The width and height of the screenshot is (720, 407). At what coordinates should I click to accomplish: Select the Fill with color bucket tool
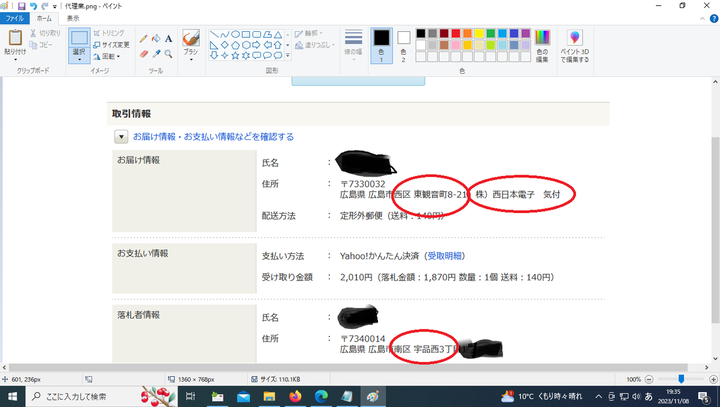(155, 38)
